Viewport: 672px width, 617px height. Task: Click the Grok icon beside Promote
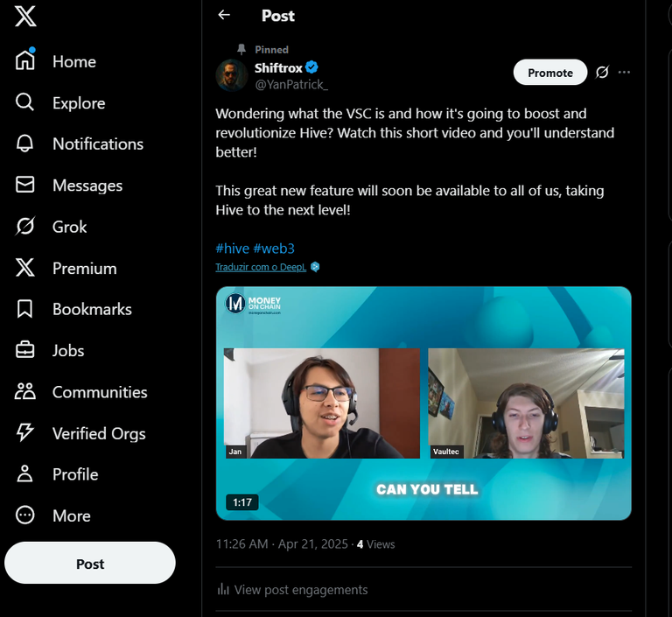click(602, 73)
